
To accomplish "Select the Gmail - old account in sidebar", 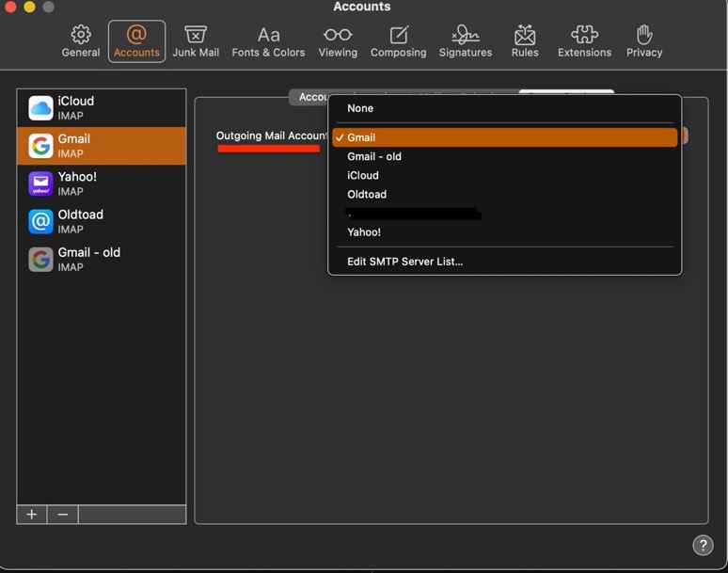I will [102, 259].
